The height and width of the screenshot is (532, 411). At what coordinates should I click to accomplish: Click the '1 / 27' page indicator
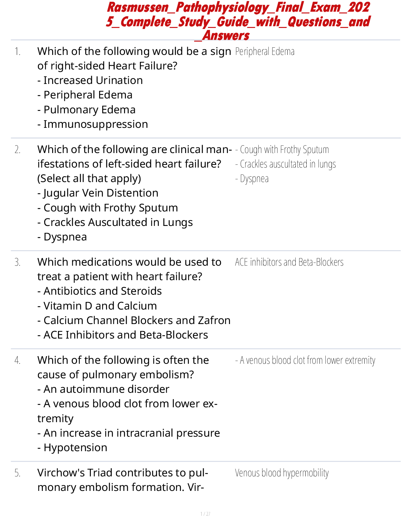click(x=205, y=514)
